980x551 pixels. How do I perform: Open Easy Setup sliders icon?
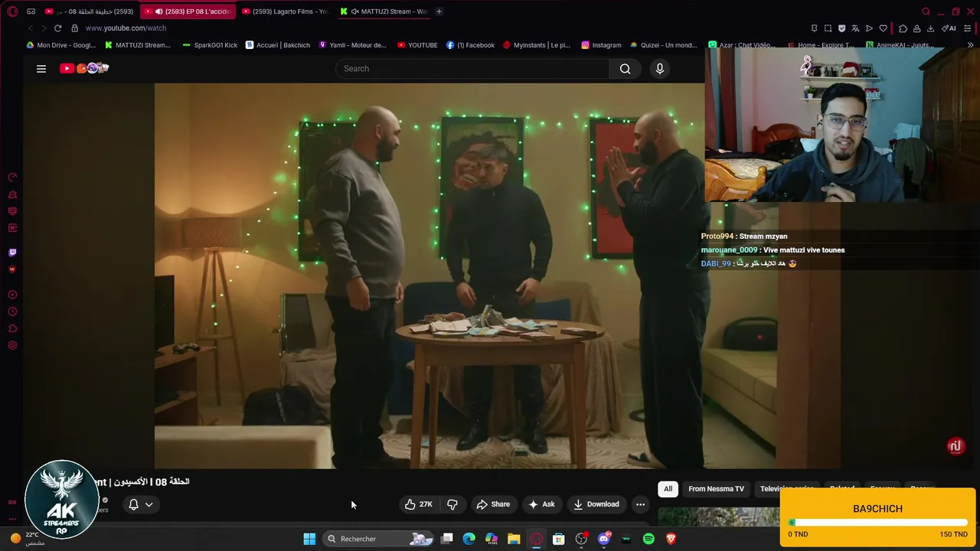[968, 28]
